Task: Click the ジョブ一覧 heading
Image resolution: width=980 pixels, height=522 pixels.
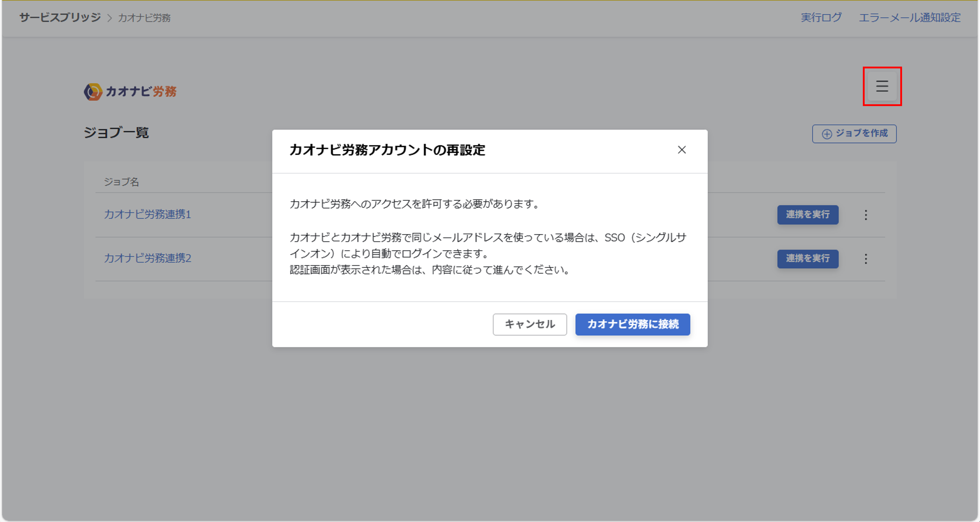Action: pos(116,133)
